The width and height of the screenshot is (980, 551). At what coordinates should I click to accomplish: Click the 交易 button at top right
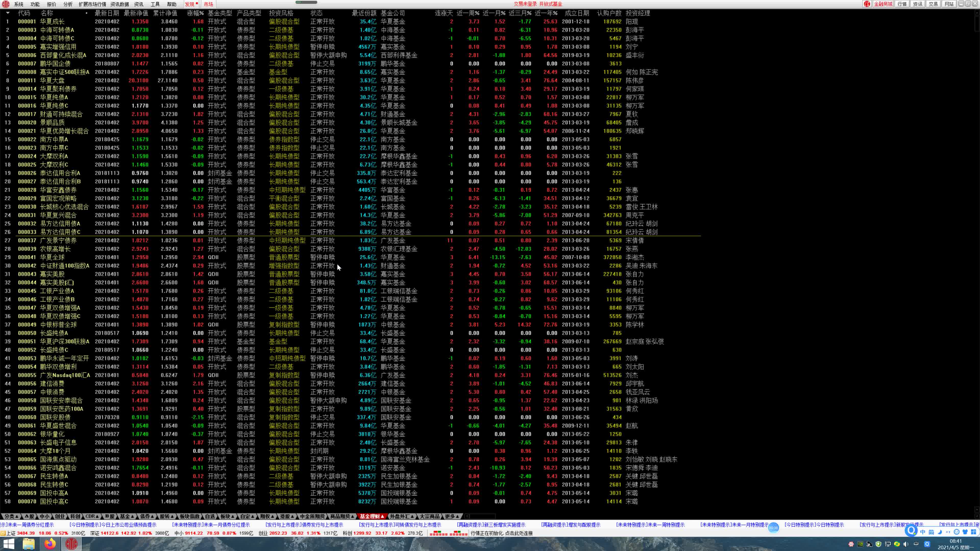tap(933, 4)
